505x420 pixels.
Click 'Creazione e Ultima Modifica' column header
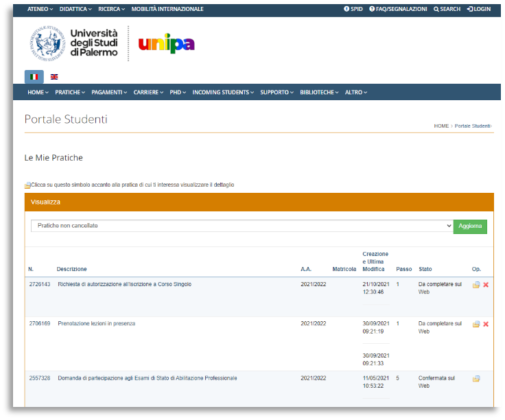pyautogui.click(x=375, y=261)
